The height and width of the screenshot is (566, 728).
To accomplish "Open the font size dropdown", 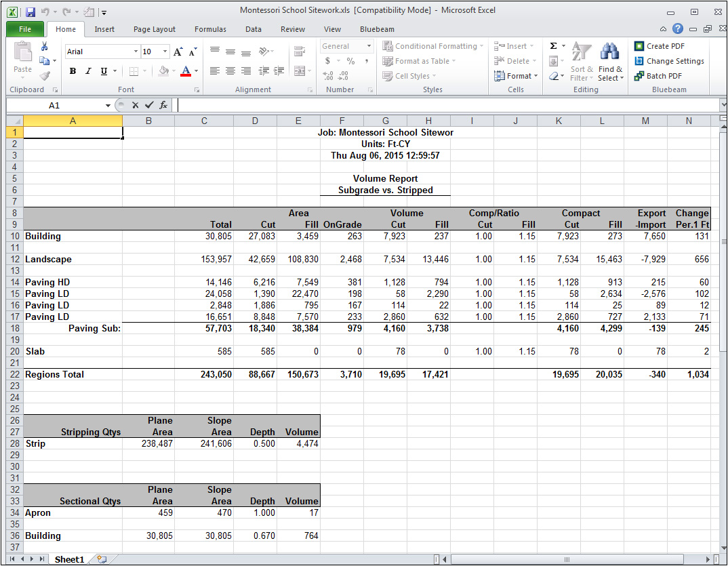I will click(x=165, y=52).
